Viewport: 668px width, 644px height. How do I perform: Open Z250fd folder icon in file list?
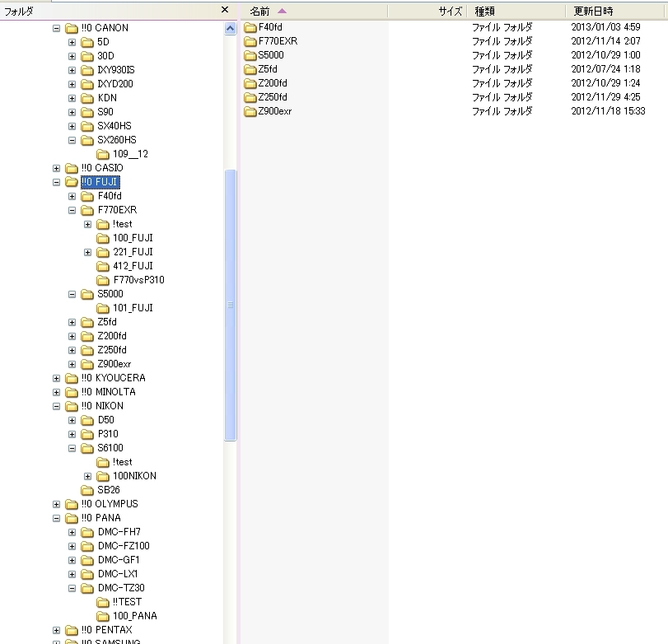coord(250,98)
